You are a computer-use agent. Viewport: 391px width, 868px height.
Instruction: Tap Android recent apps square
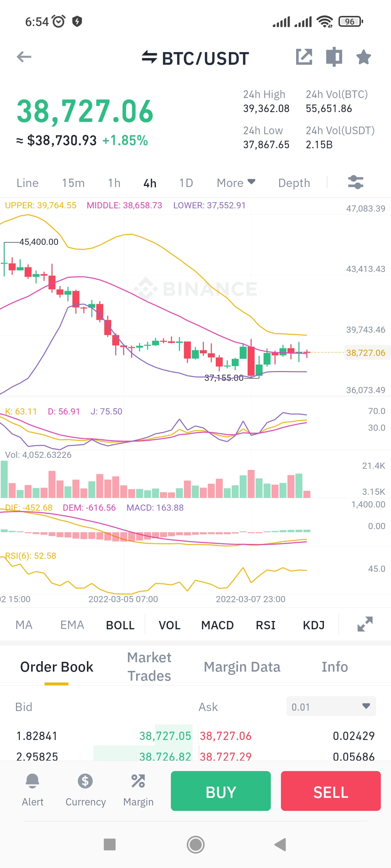110,844
